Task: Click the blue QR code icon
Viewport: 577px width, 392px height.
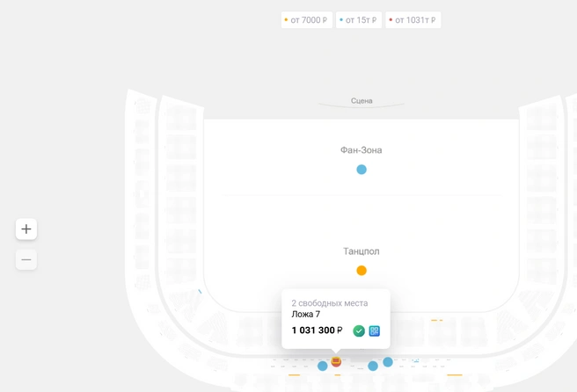Action: (374, 331)
